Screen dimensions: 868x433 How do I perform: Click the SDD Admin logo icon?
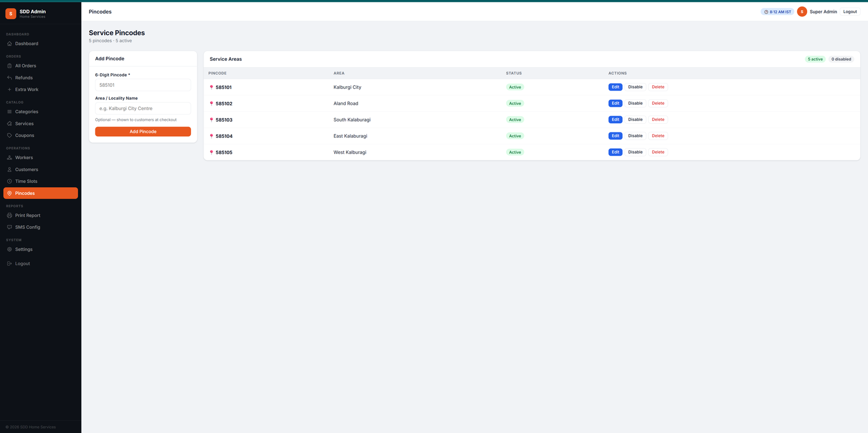(x=11, y=14)
